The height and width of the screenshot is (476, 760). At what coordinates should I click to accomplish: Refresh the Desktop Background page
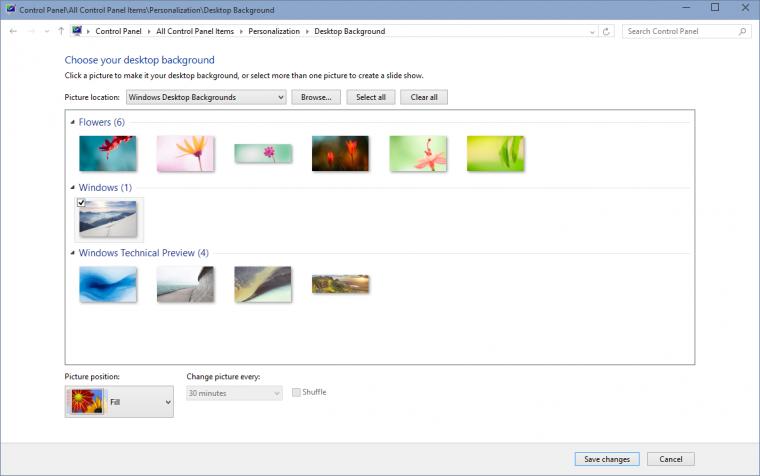[x=606, y=32]
